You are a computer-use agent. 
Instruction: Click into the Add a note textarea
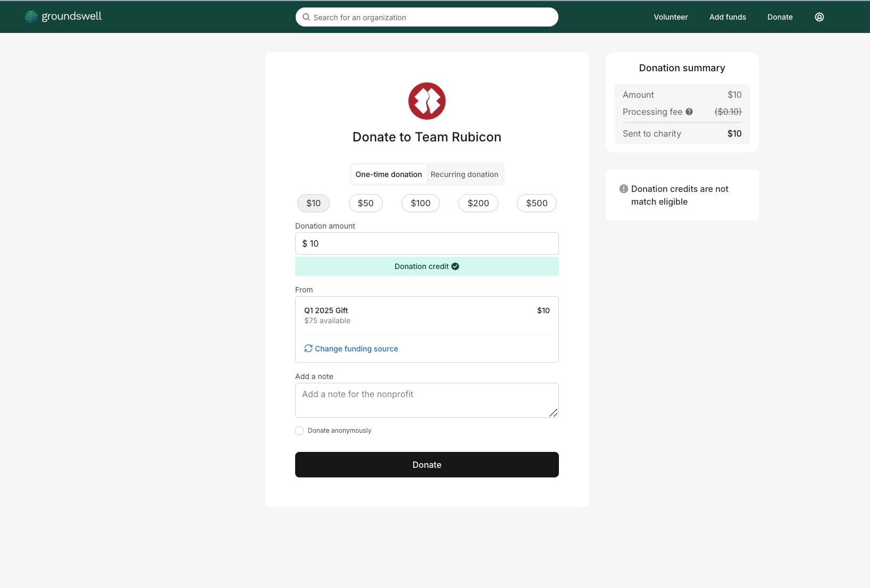(x=427, y=400)
